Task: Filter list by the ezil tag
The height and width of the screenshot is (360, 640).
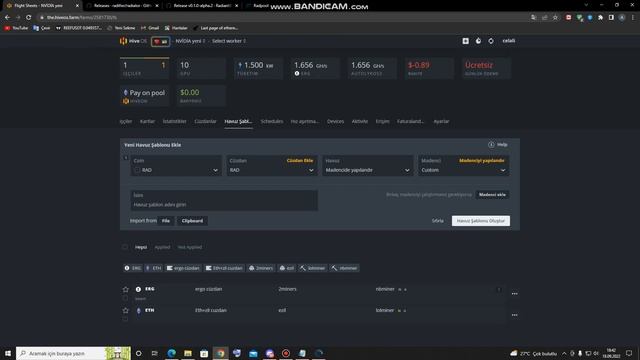Action: 287,268
